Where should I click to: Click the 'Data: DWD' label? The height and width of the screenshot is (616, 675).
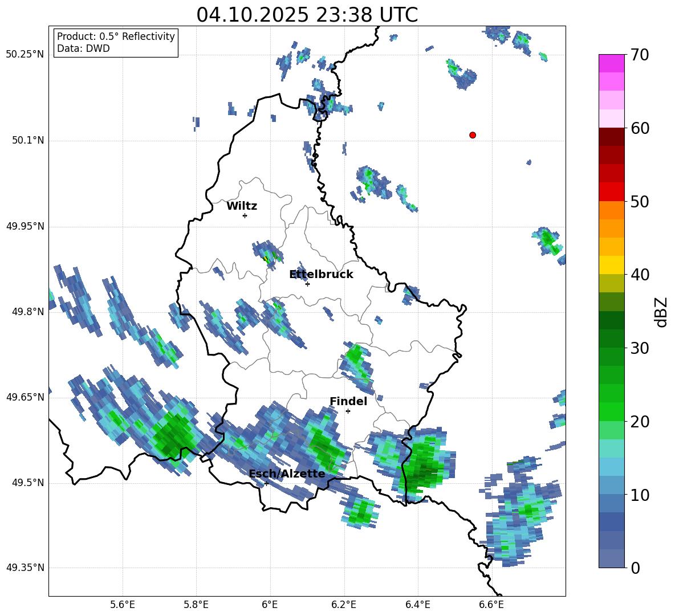pos(83,48)
